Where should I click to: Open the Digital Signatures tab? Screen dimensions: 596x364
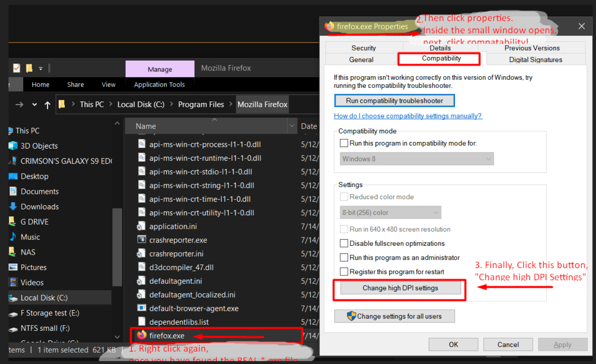click(x=535, y=60)
